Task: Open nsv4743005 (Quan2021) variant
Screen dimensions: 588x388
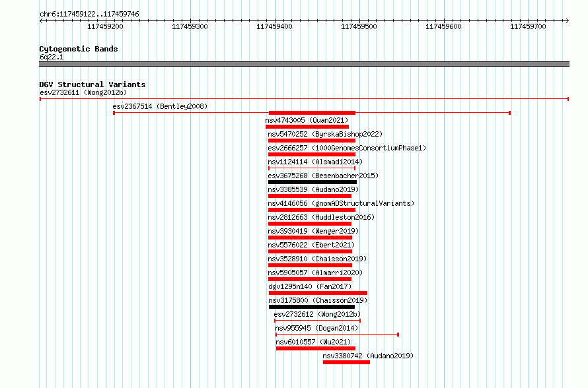Action: click(307, 120)
